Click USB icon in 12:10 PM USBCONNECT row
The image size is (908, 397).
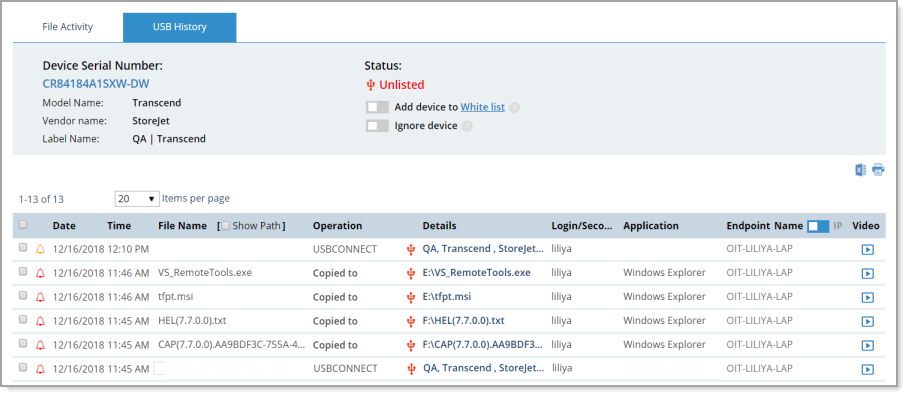pyautogui.click(x=411, y=249)
